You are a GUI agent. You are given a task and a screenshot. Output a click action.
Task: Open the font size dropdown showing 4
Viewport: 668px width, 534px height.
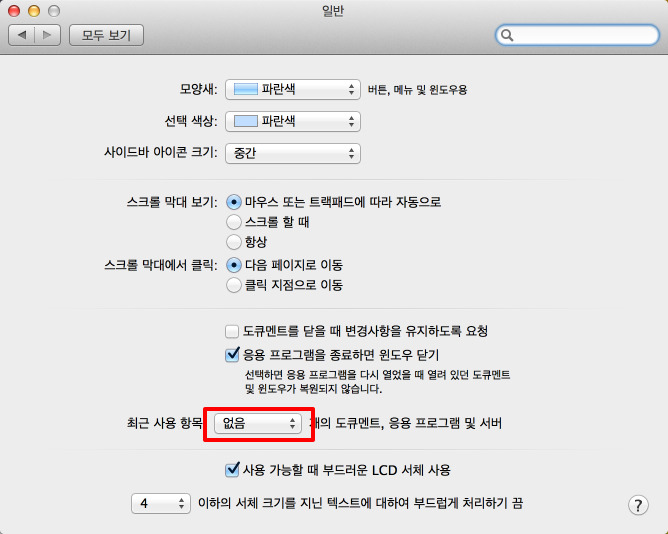coord(161,504)
